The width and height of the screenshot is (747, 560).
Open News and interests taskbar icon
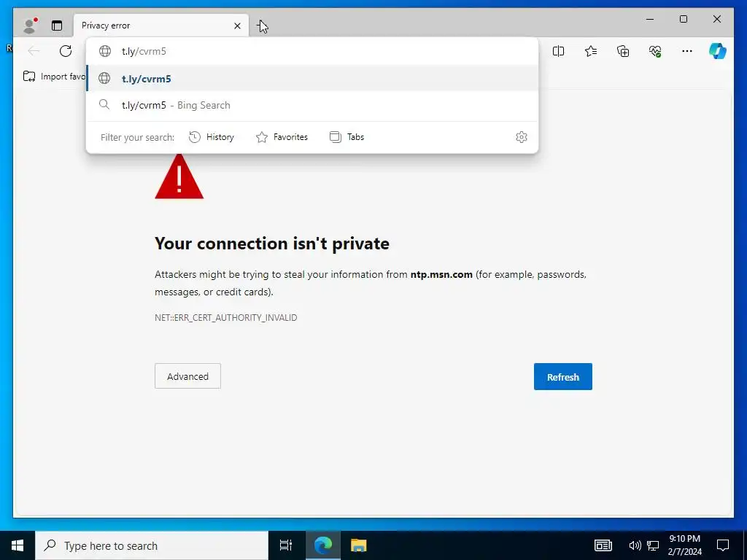tap(603, 545)
